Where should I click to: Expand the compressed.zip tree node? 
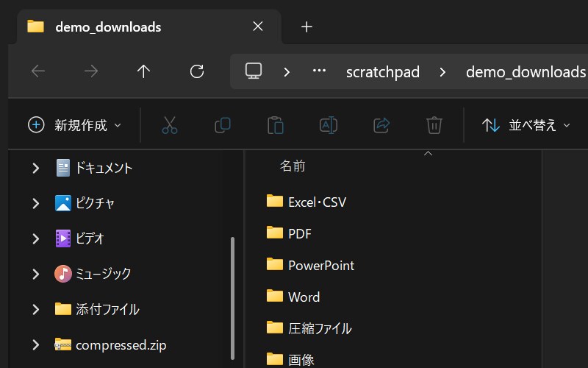(x=35, y=344)
